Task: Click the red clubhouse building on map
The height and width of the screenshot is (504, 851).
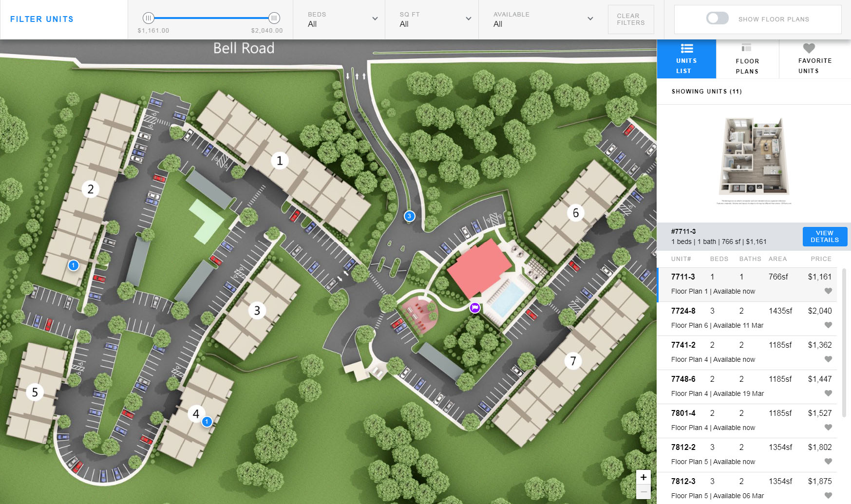Action: point(479,269)
